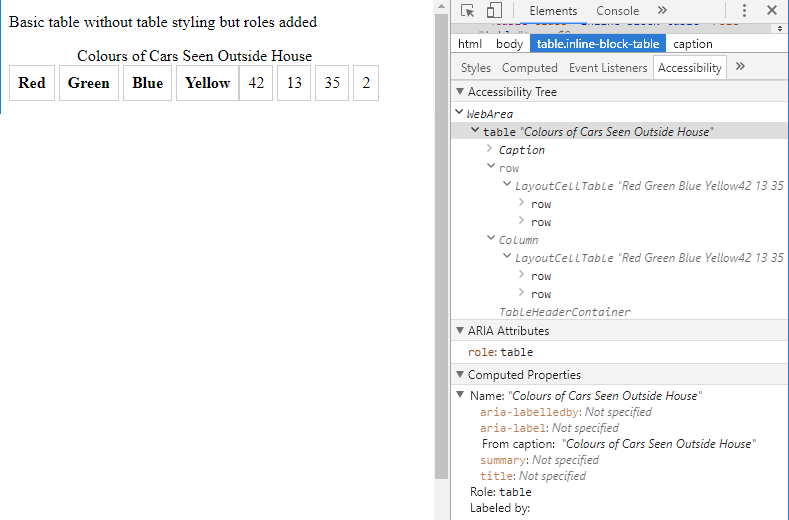789x520 pixels.
Task: Click the table cell with 35
Action: click(x=332, y=83)
